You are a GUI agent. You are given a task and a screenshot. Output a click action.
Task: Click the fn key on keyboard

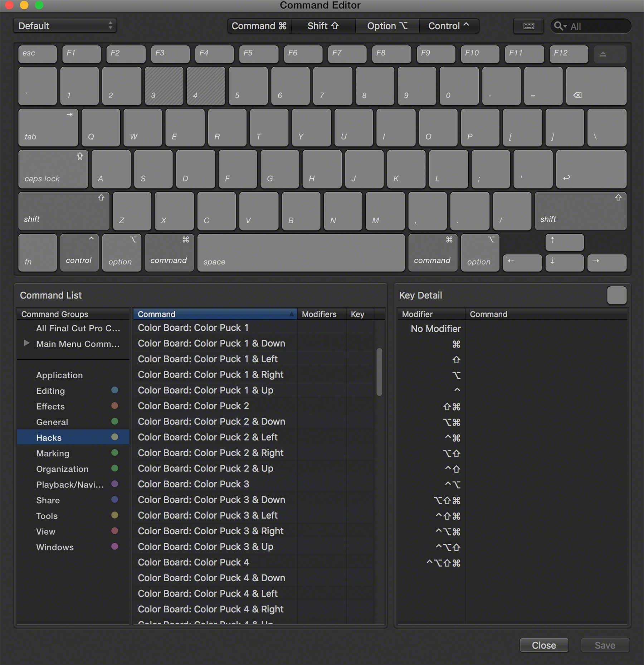tap(38, 253)
